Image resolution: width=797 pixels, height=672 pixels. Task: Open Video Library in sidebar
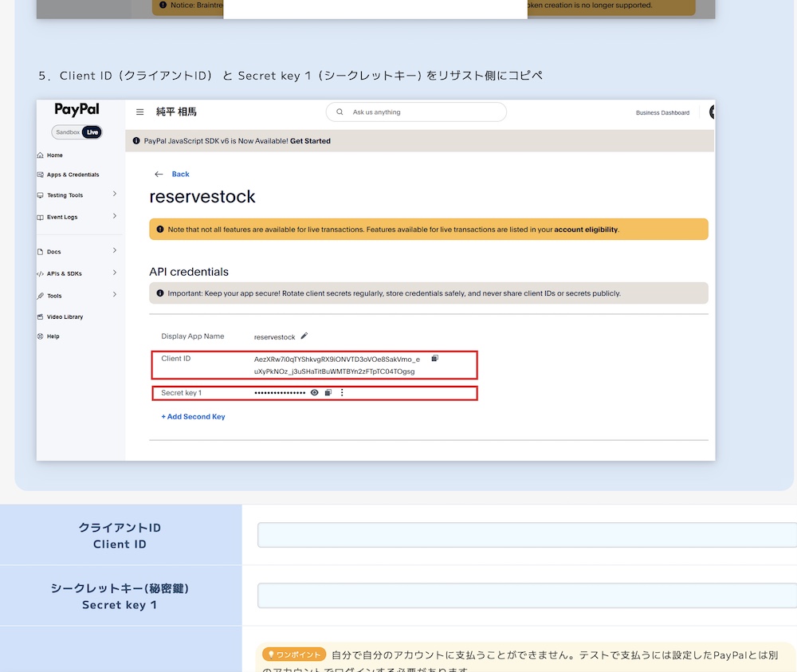pyautogui.click(x=65, y=317)
